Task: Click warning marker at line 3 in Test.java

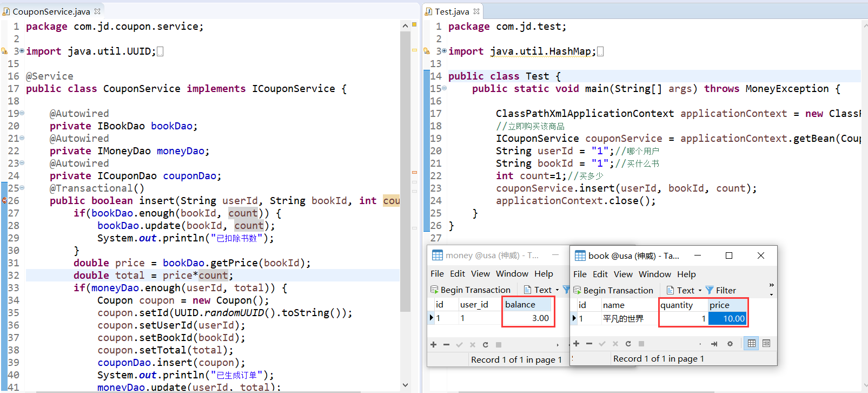Action: [426, 51]
